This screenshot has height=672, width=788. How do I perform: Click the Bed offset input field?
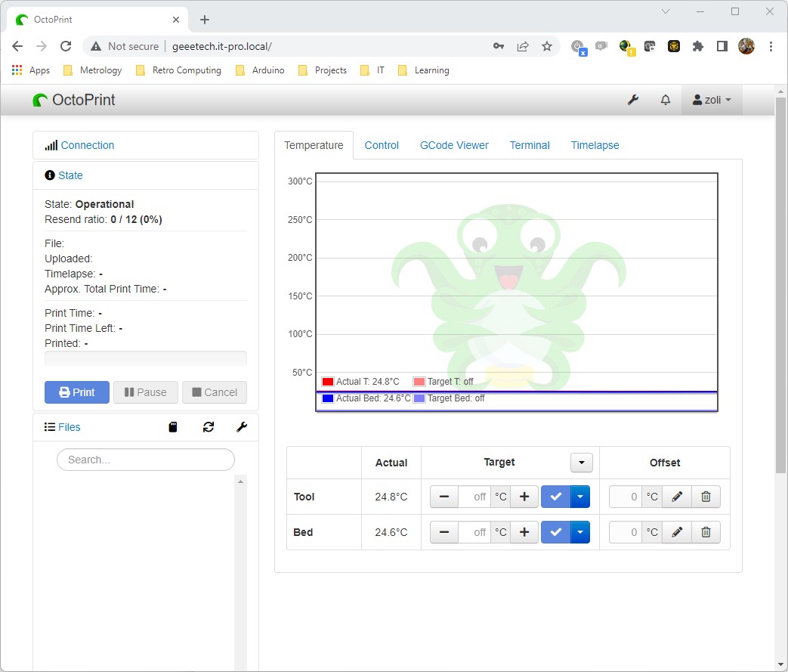(626, 532)
